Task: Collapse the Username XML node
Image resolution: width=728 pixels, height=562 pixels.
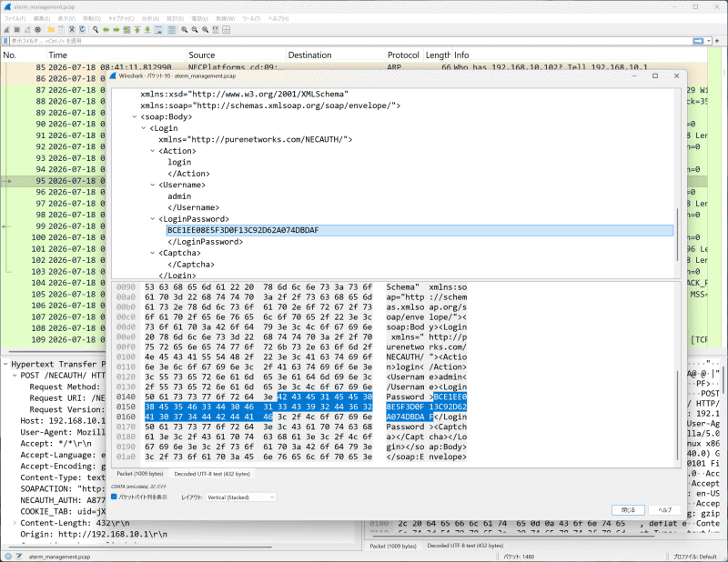Action: (x=153, y=185)
